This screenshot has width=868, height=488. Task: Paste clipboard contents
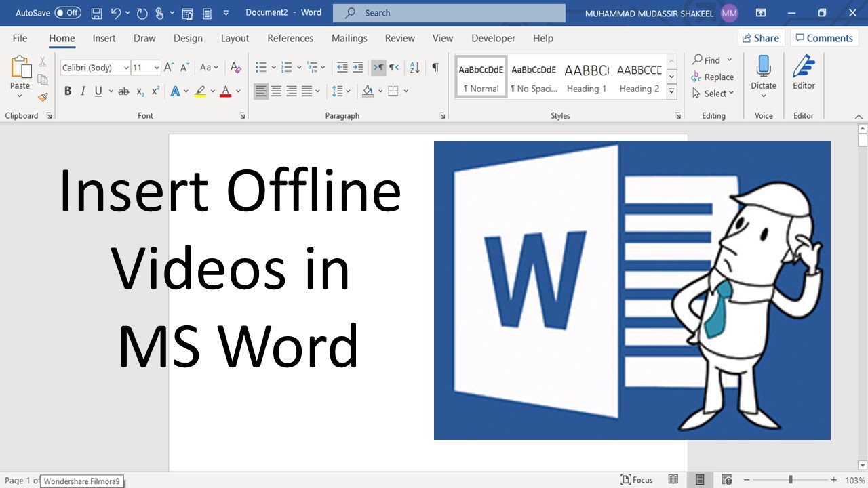coord(20,73)
